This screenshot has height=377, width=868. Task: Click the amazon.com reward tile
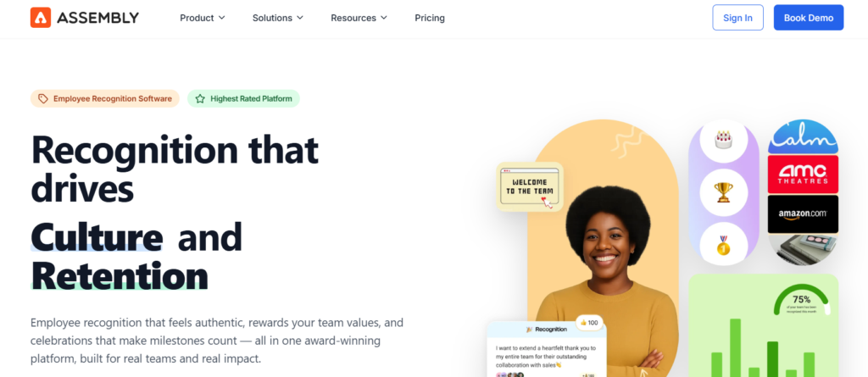point(803,213)
